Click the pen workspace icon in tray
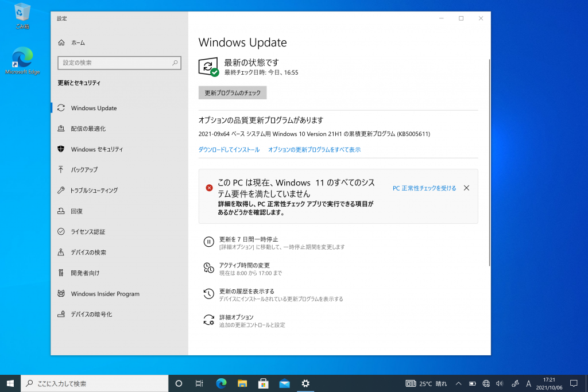 point(515,383)
